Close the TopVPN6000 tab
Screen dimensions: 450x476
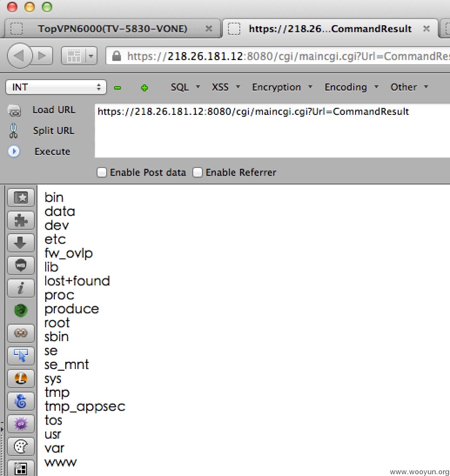click(208, 29)
